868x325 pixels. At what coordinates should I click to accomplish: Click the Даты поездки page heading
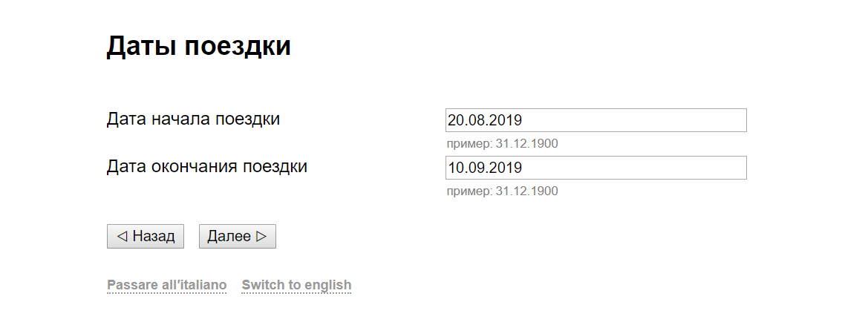[198, 46]
